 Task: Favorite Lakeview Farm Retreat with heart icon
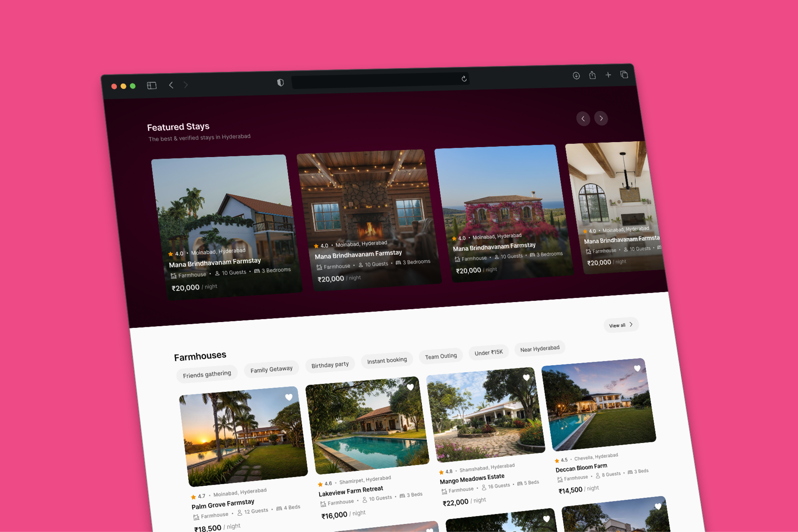coord(410,387)
